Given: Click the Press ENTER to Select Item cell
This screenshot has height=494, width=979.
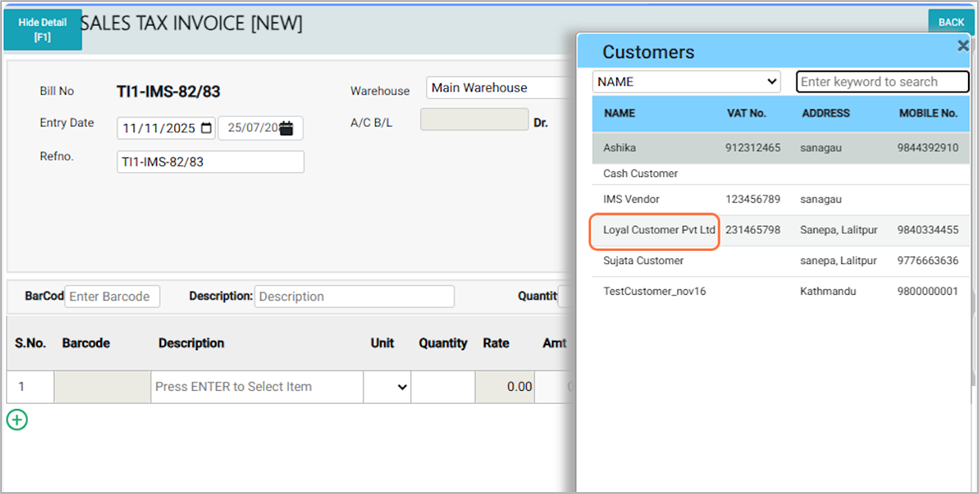Looking at the screenshot, I should (x=256, y=387).
